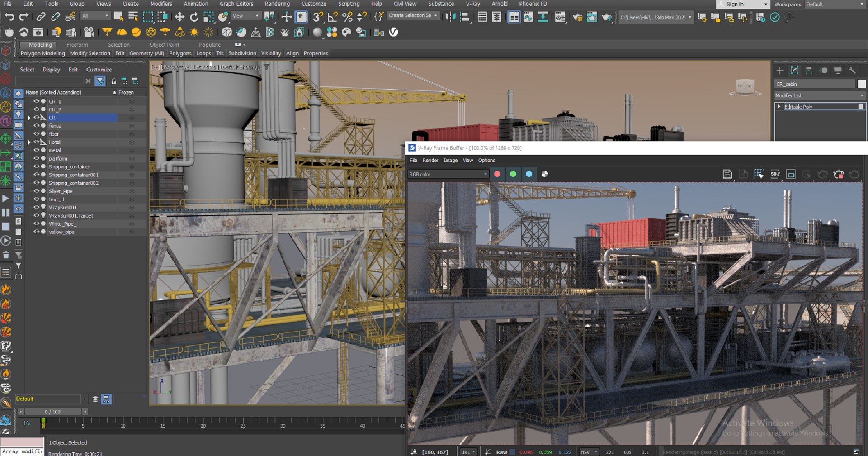Switch to the Freeform ribbon tab
This screenshot has height=456, width=868.
pos(77,45)
